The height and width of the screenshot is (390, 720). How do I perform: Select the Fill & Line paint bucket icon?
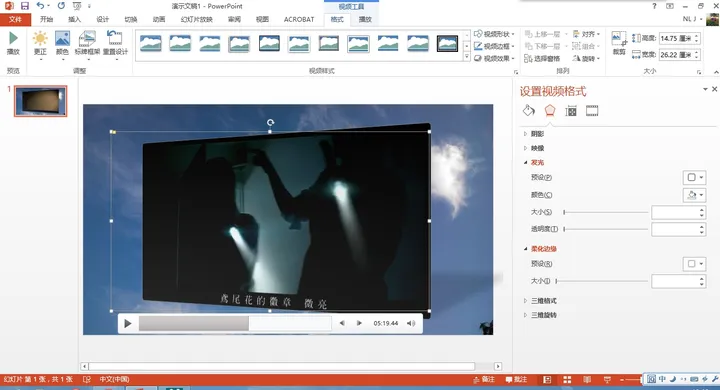[x=529, y=111]
